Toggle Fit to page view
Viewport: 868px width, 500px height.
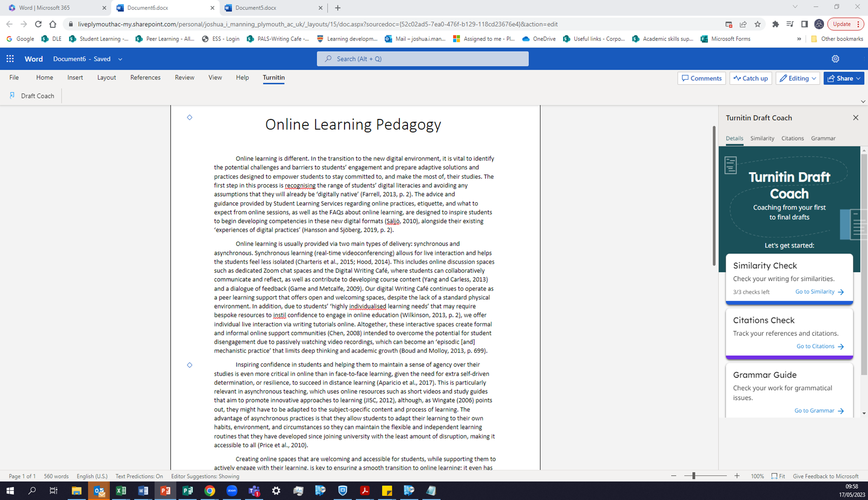coord(779,476)
